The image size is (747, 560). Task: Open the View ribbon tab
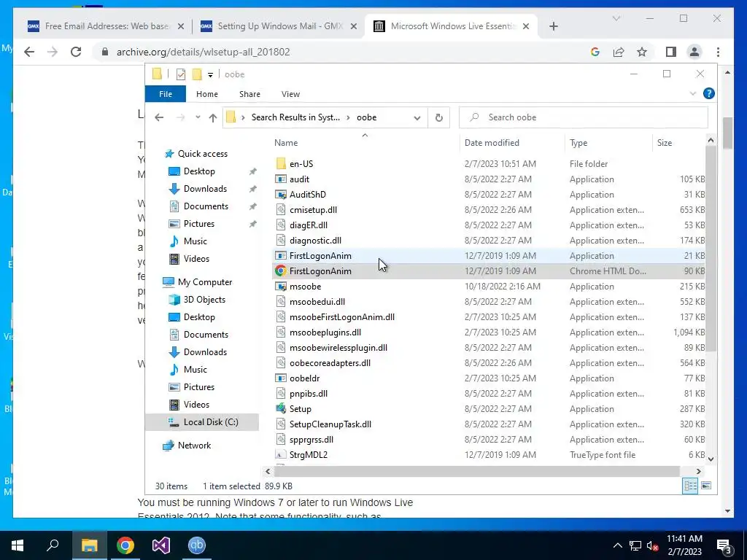click(x=290, y=94)
